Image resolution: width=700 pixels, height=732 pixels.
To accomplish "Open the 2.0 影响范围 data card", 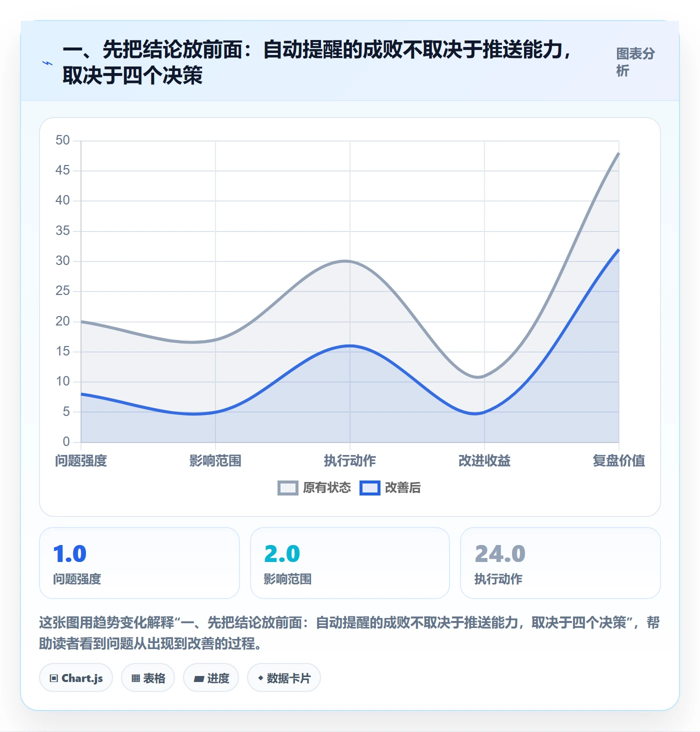I will (350, 563).
